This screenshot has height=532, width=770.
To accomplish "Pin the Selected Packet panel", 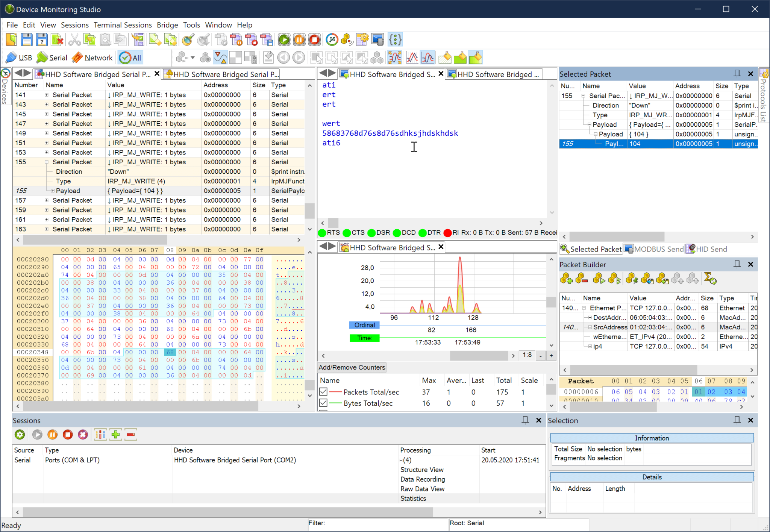I will [x=737, y=74].
